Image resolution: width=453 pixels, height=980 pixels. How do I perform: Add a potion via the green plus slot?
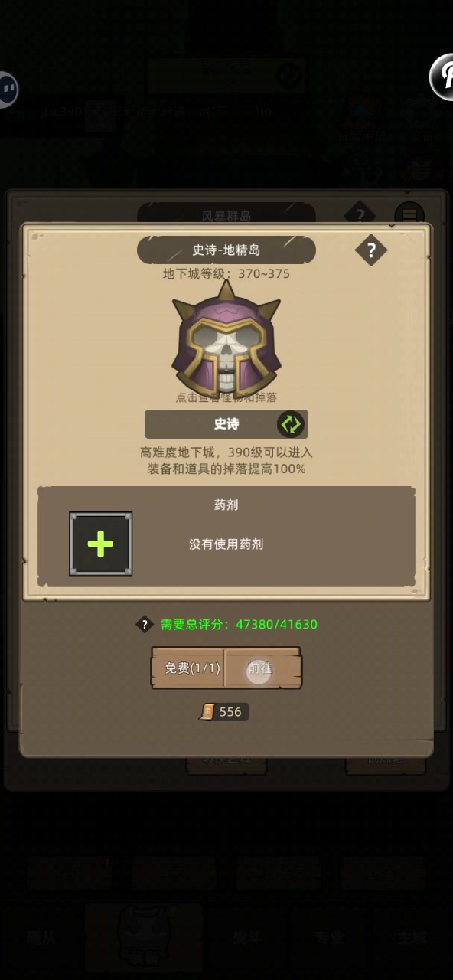100,544
